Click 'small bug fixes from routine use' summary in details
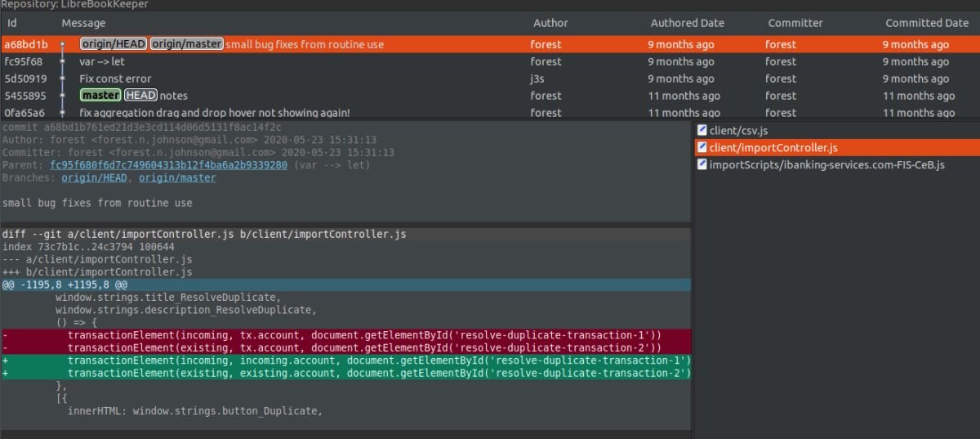The height and width of the screenshot is (439, 980). tap(97, 203)
